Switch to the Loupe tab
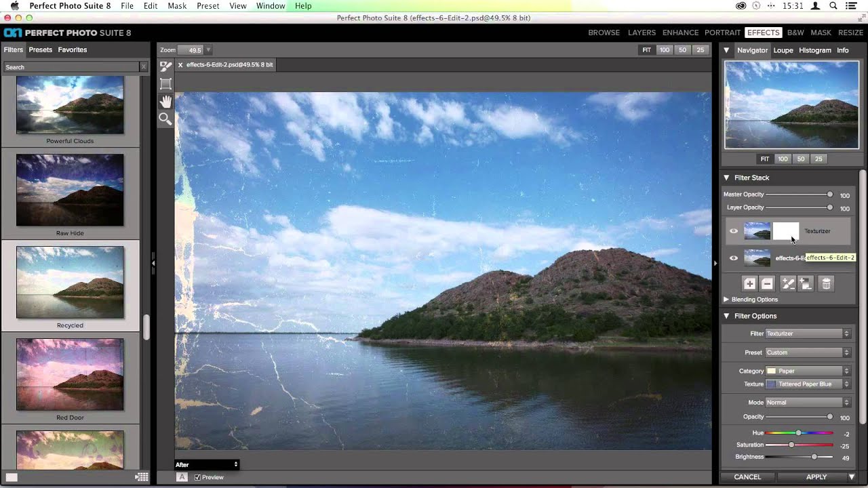868x488 pixels. [x=783, y=50]
